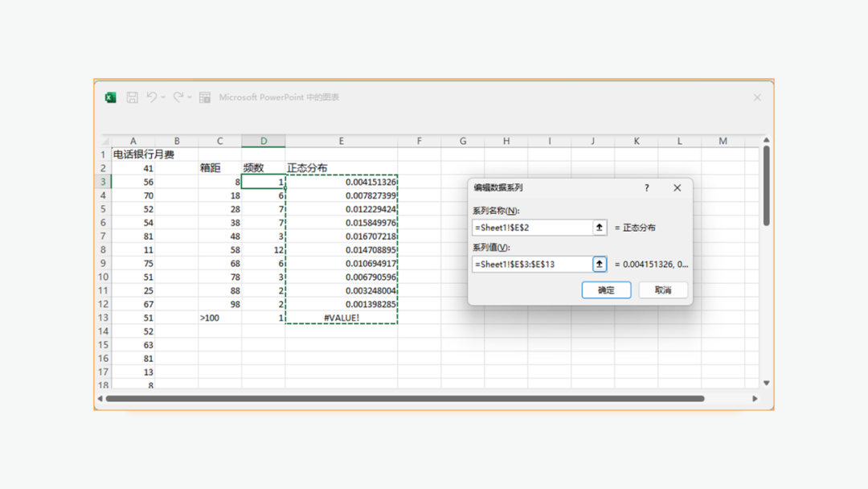Open the Undo history dropdown arrow

tap(163, 97)
